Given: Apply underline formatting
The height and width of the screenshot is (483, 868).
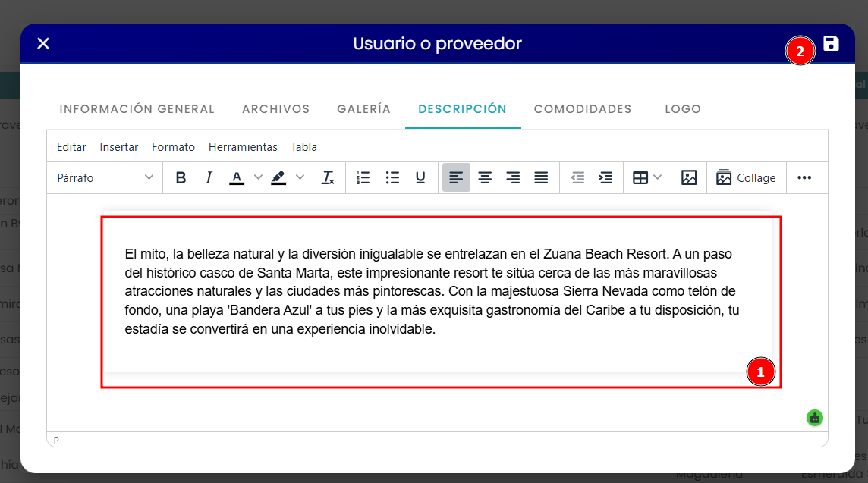Looking at the screenshot, I should (420, 177).
